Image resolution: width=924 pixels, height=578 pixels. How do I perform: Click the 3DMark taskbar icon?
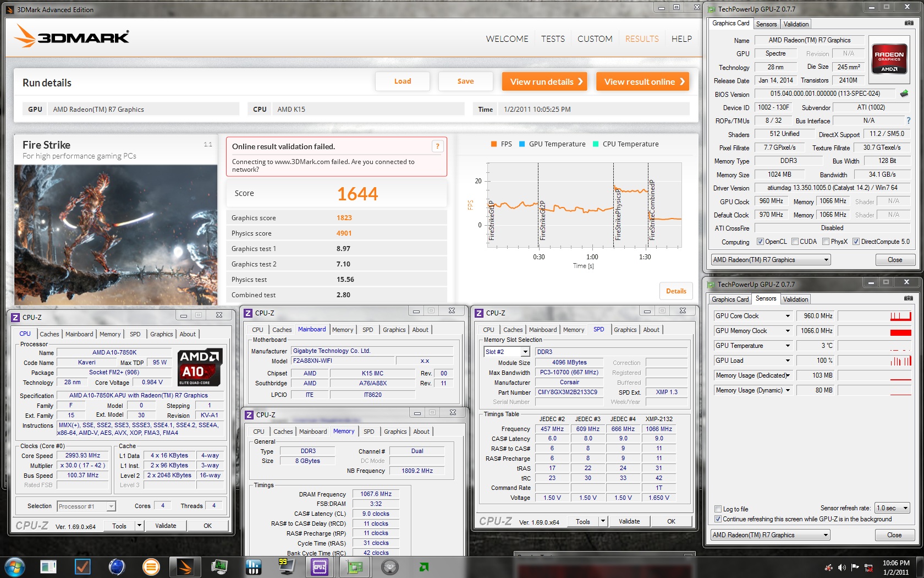coord(185,566)
